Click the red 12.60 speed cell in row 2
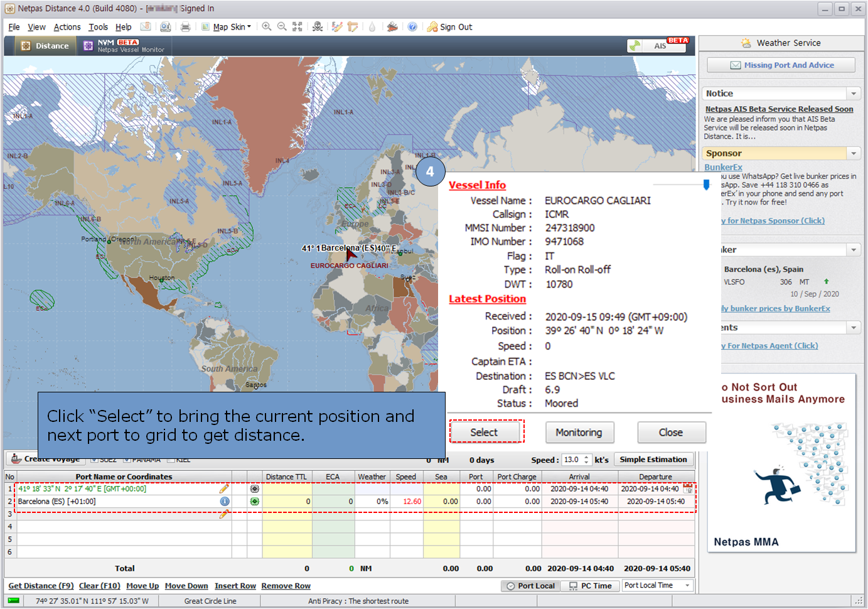868x609 pixels. coord(407,501)
